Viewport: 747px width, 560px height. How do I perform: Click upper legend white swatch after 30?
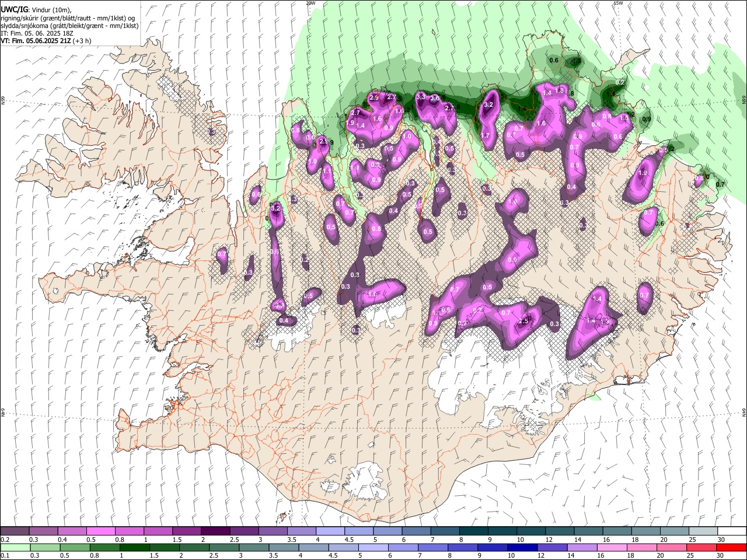pos(732,531)
